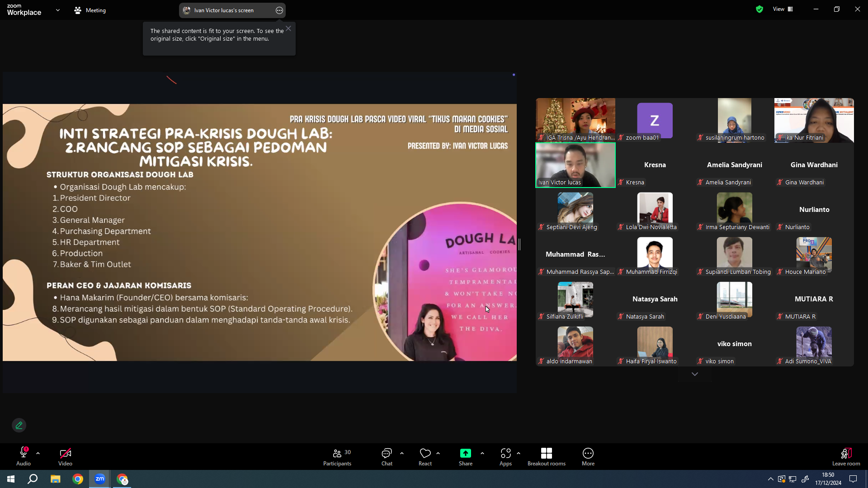Open Windows taskbar search
The width and height of the screenshot is (868, 488).
pyautogui.click(x=33, y=479)
